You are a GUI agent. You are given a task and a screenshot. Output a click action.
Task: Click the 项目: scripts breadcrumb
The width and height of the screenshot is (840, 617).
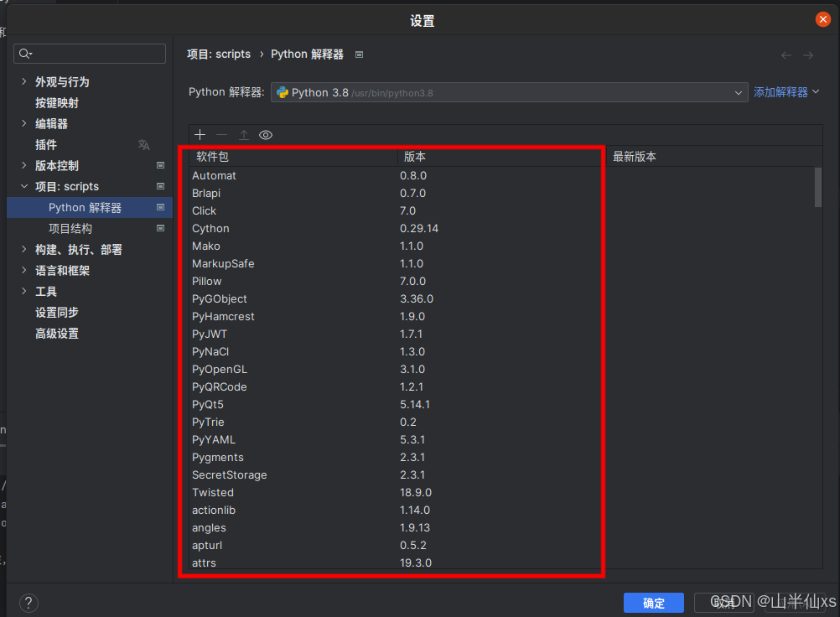point(219,54)
